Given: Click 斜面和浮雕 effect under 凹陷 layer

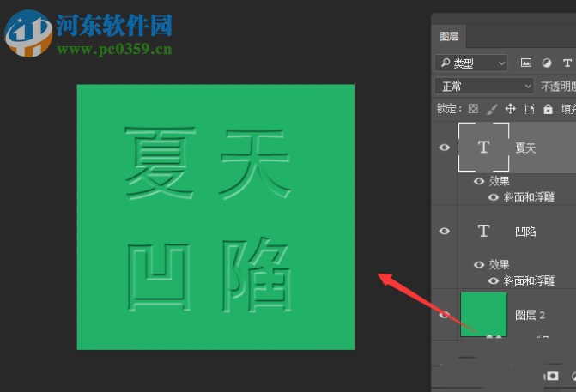Looking at the screenshot, I should [x=529, y=280].
